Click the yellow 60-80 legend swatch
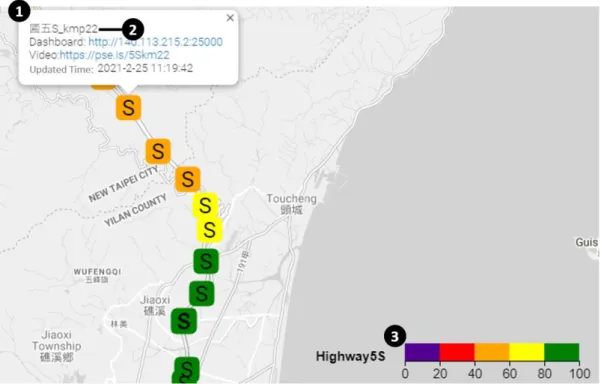 (x=527, y=352)
